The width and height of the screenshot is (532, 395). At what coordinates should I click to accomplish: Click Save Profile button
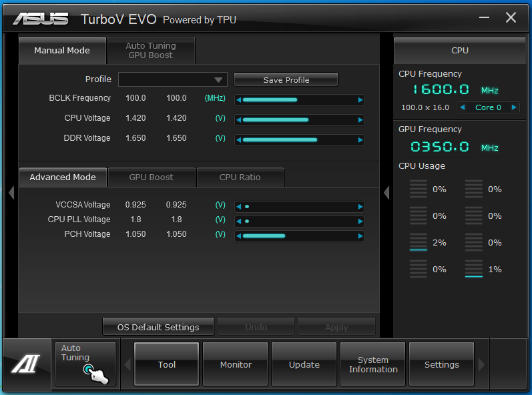(286, 79)
